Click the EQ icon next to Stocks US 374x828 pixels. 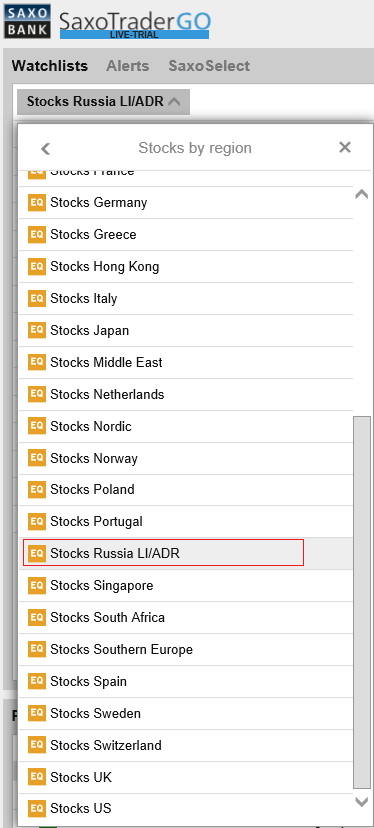(37, 808)
